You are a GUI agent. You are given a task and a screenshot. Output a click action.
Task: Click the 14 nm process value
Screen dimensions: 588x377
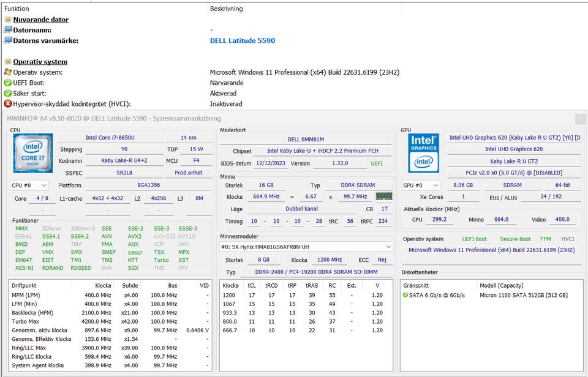point(188,138)
